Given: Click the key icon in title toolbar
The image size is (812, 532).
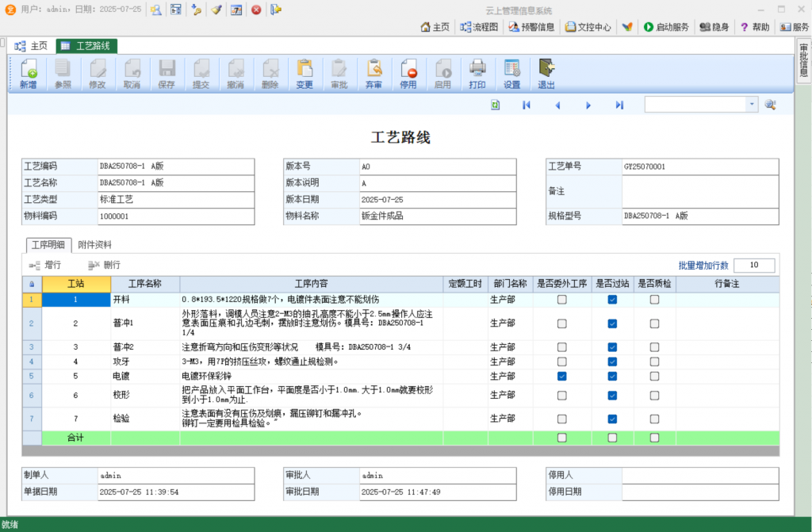Looking at the screenshot, I should (x=197, y=10).
